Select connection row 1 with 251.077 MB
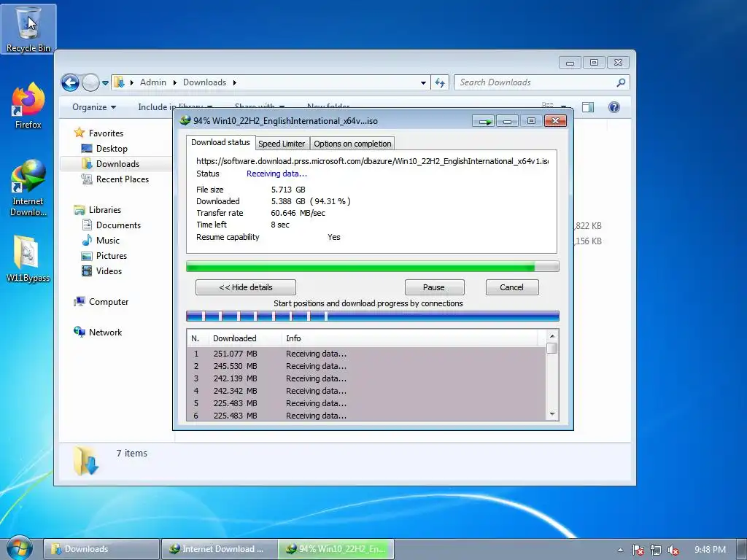Image resolution: width=747 pixels, height=560 pixels. point(366,354)
